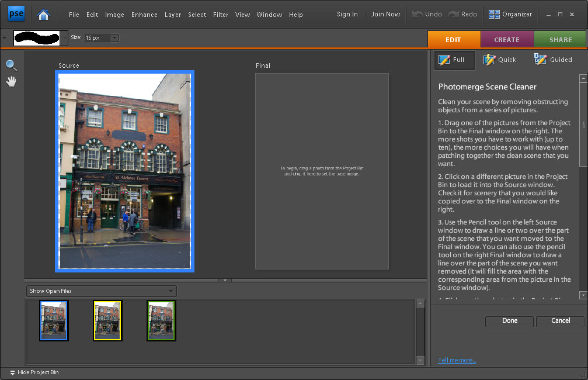This screenshot has width=588, height=380.
Task: Click the Source pub photo
Action: [x=125, y=171]
